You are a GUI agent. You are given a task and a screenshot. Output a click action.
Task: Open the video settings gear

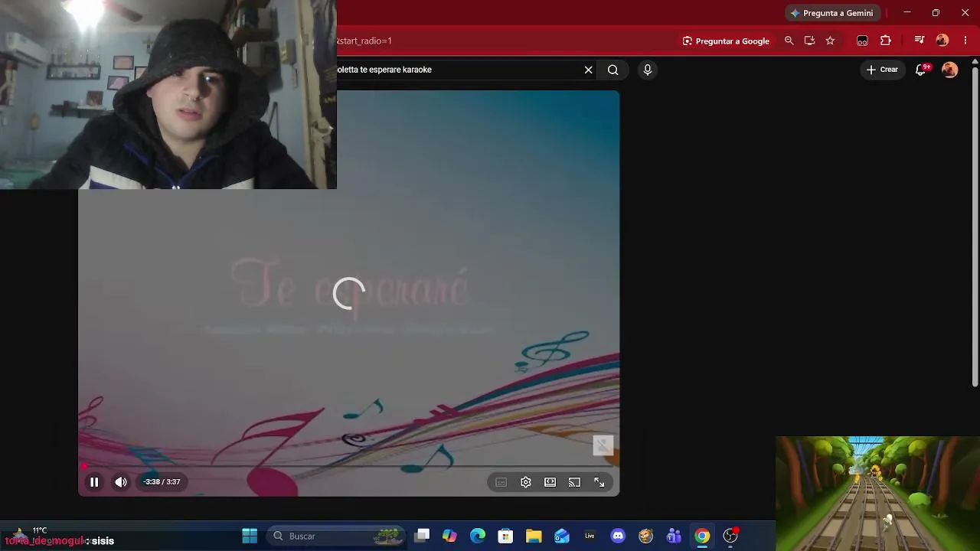tap(526, 482)
